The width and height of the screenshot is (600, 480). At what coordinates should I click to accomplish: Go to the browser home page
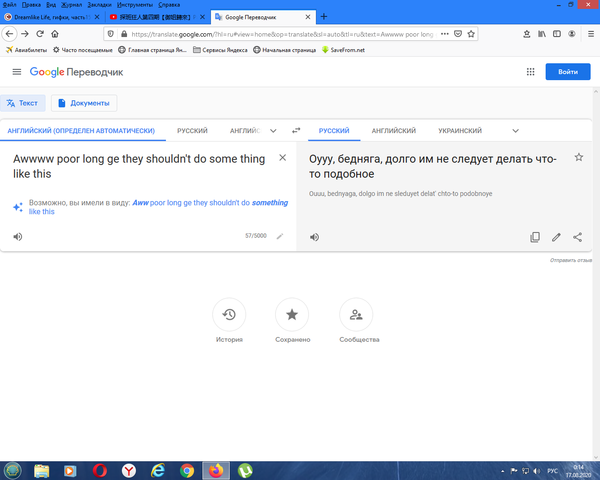click(55, 34)
